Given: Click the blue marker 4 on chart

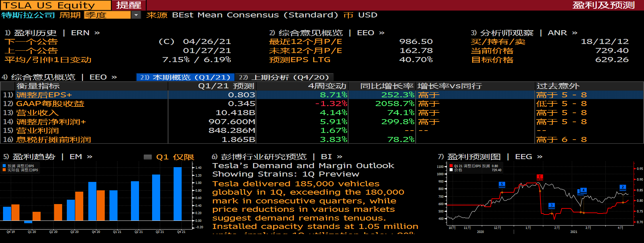Looking at the screenshot, I should (x=584, y=190).
